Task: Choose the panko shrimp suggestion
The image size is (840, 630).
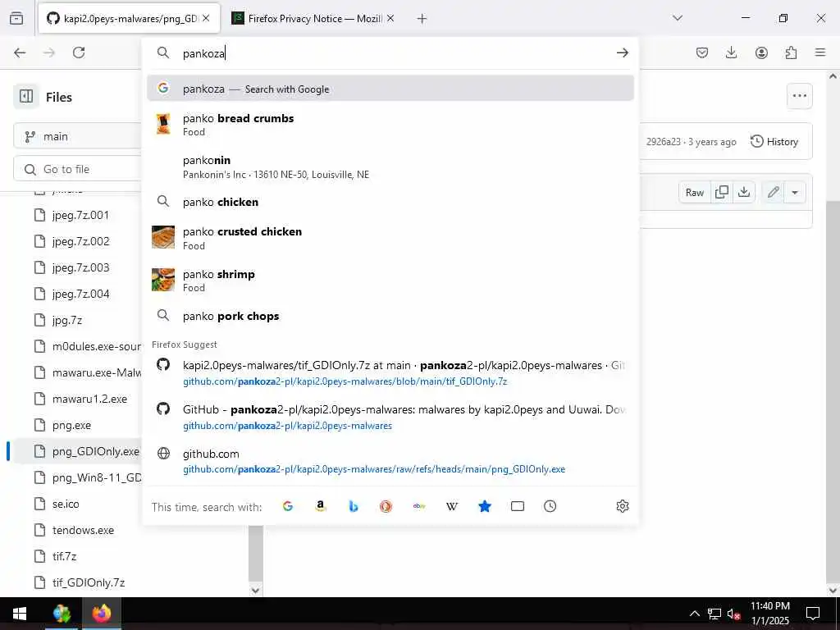Action: point(390,281)
